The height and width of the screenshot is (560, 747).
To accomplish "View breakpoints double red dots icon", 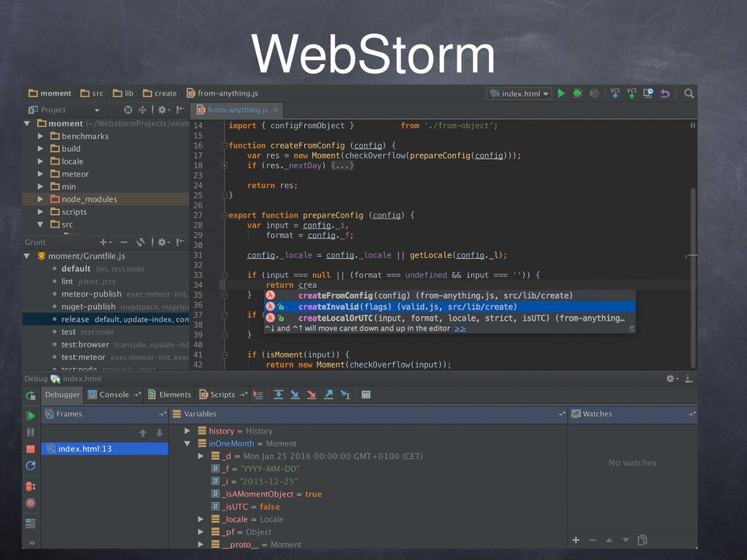I will (31, 486).
